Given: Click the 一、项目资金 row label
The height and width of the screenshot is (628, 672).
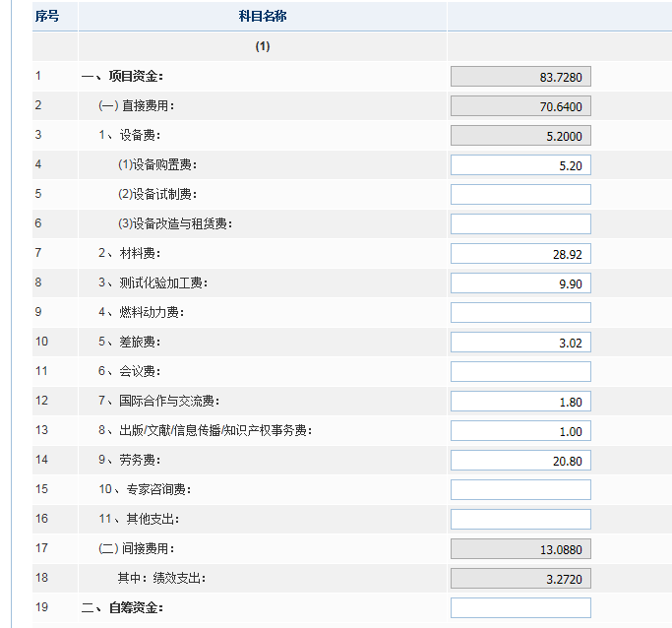Looking at the screenshot, I should (x=123, y=77).
